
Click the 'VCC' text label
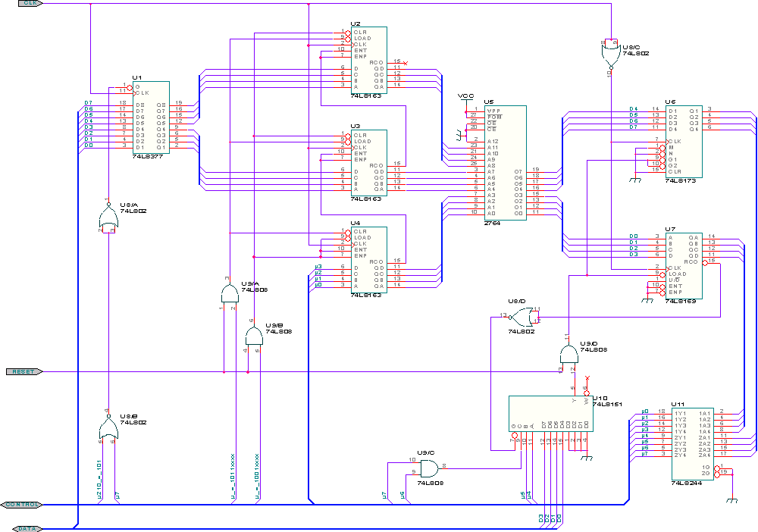(x=466, y=95)
